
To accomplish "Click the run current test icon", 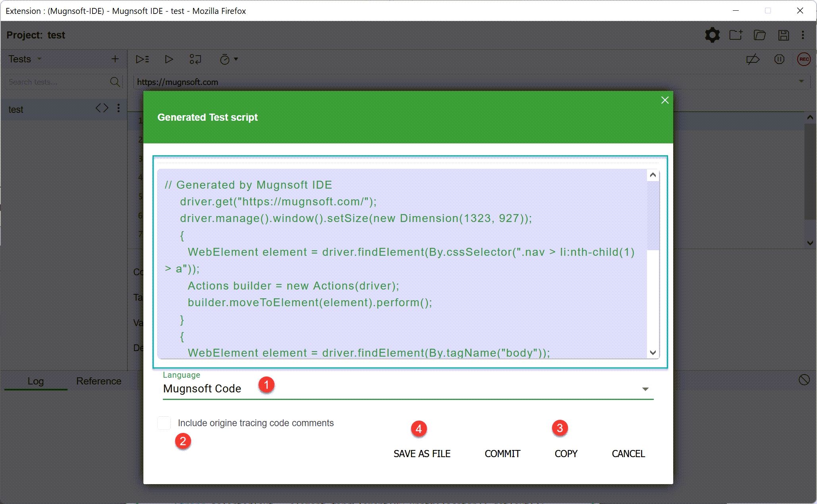I will pyautogui.click(x=169, y=59).
